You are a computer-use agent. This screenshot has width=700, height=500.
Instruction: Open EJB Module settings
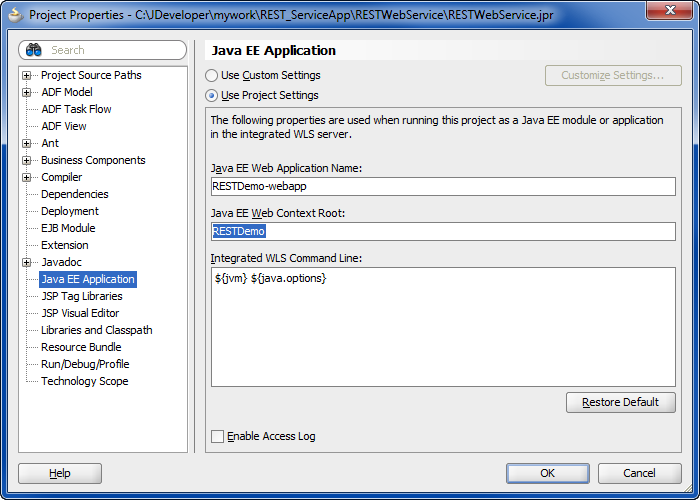pyautogui.click(x=68, y=228)
